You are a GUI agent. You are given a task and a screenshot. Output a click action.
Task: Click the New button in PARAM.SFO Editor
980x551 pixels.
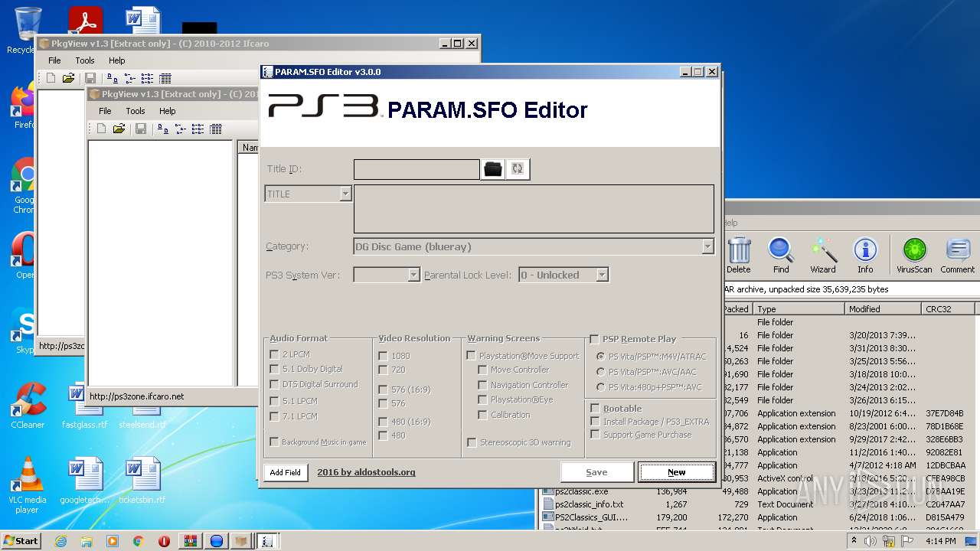point(676,472)
